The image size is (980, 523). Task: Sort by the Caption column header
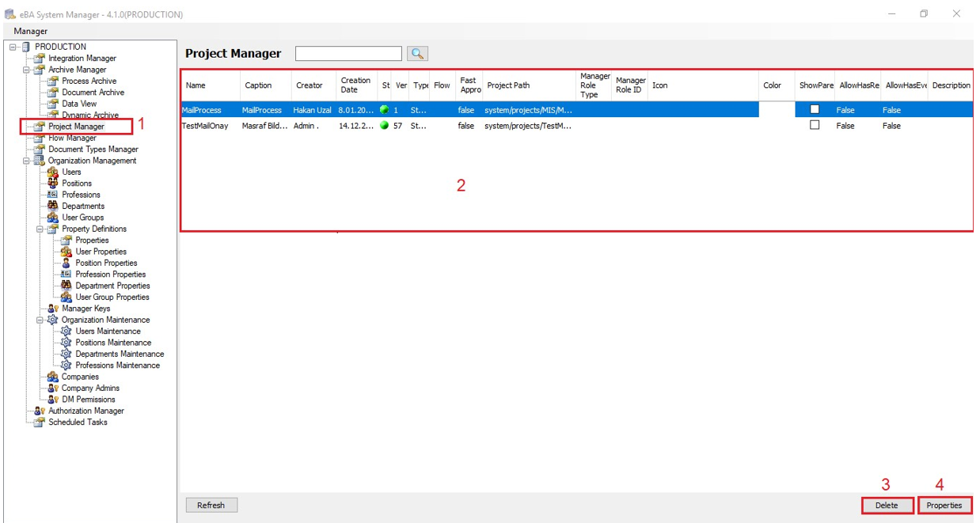pos(265,85)
